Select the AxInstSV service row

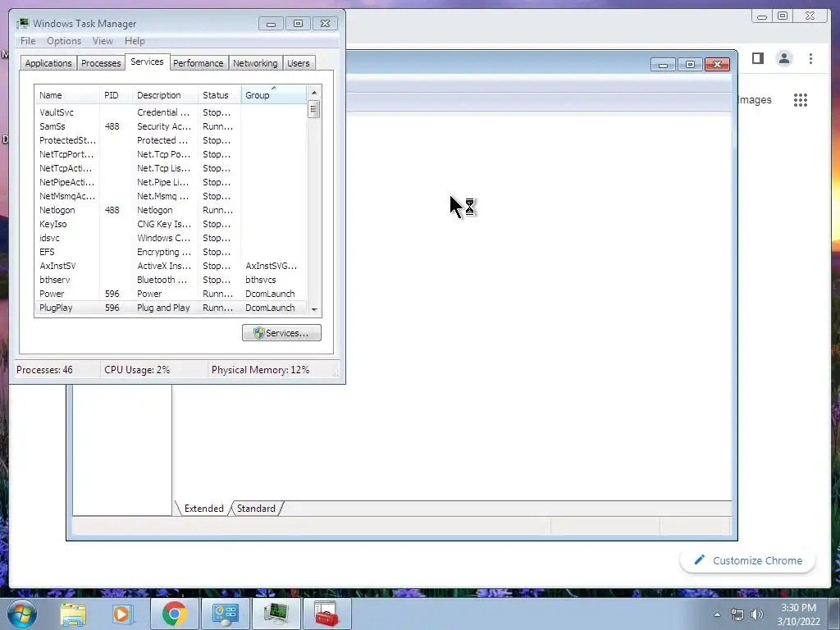coord(171,266)
